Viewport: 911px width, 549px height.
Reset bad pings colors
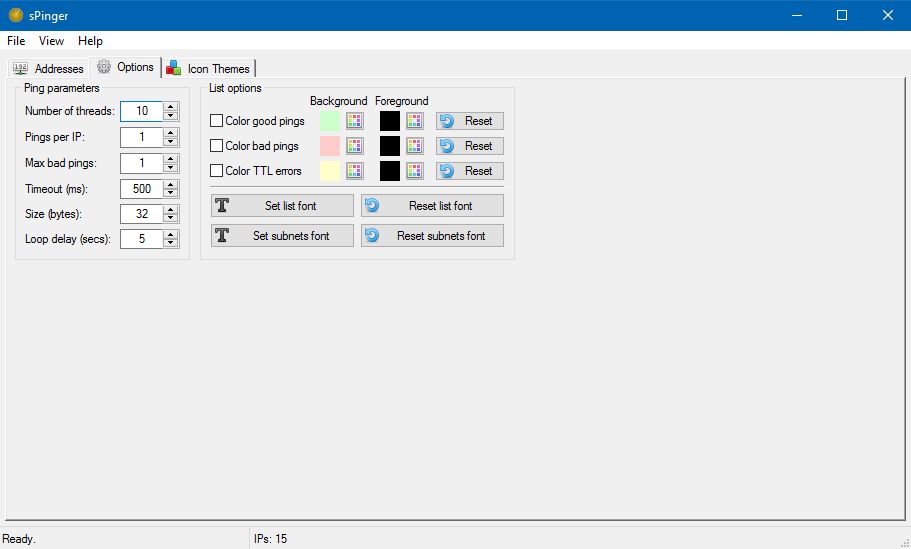tap(470, 146)
